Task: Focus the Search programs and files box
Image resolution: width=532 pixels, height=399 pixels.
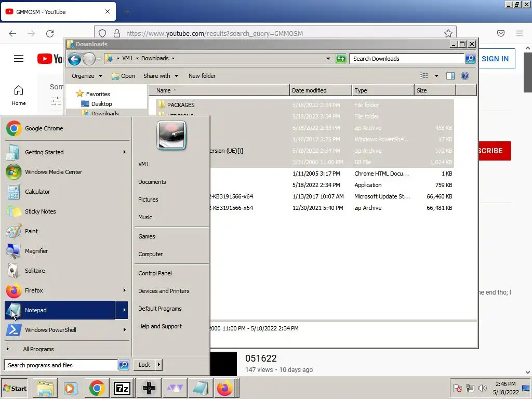Action: 61,365
